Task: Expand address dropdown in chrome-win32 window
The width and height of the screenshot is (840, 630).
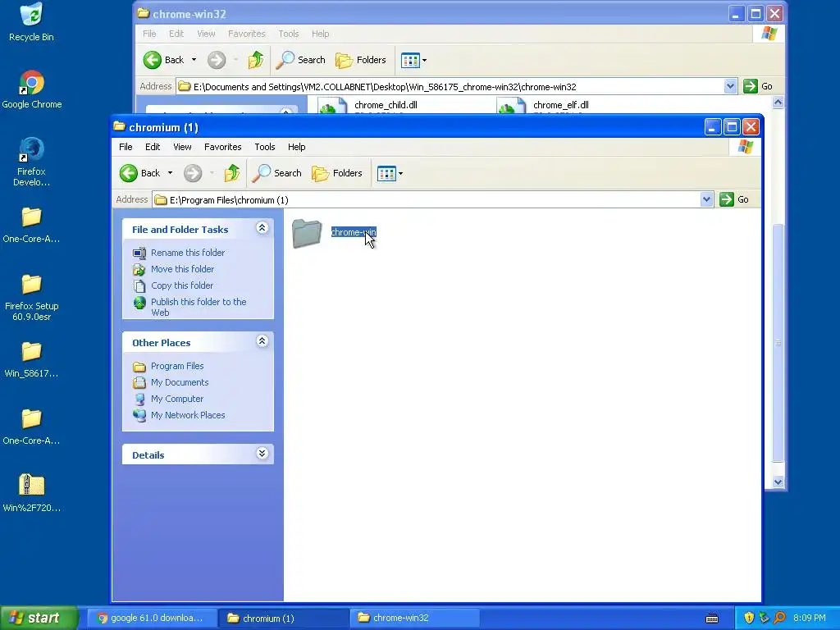Action: tap(730, 86)
